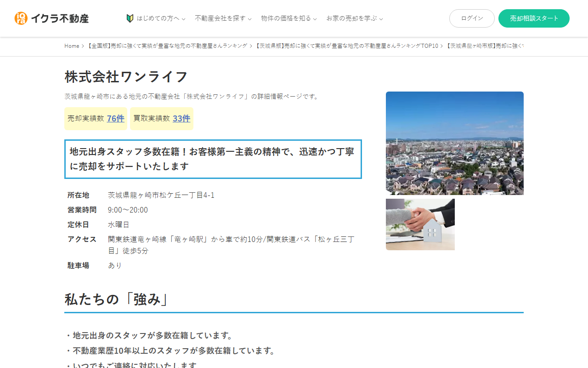The height and width of the screenshot is (368, 588).
Task: Expand the はじめての方へ dropdown menu
Action: [x=161, y=18]
